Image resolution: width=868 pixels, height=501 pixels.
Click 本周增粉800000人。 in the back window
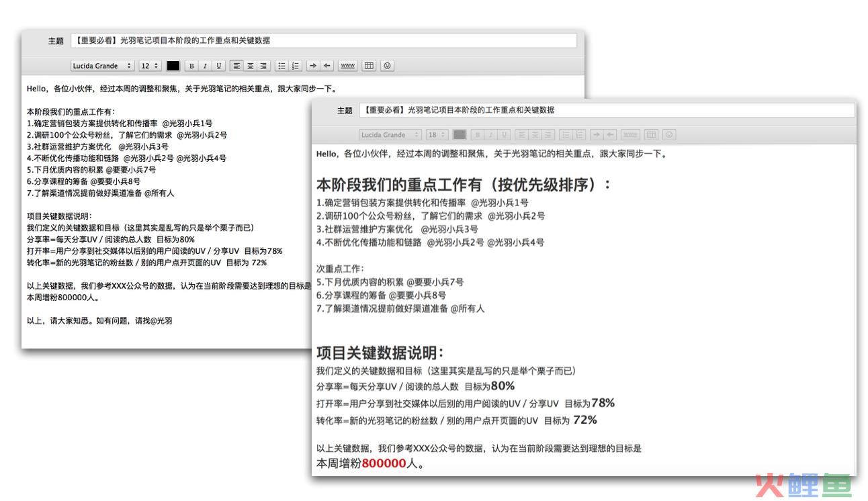click(x=63, y=298)
